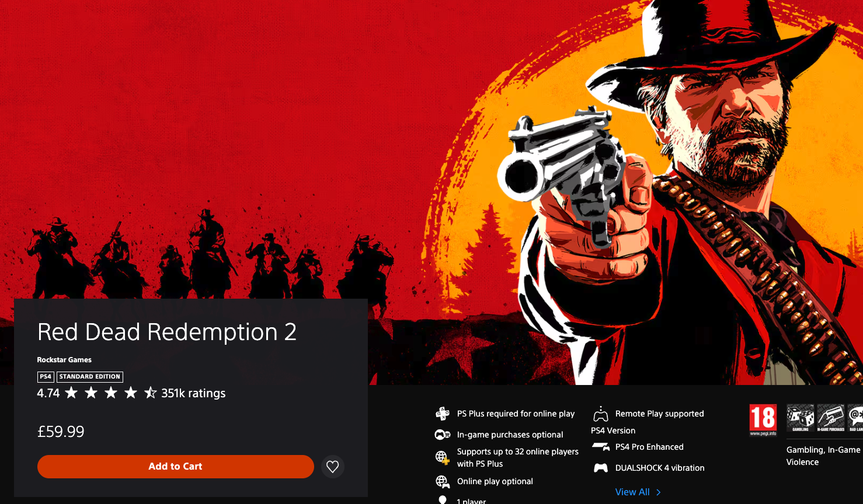Expand features with View All chevron arrow
863x504 pixels.
(x=659, y=492)
